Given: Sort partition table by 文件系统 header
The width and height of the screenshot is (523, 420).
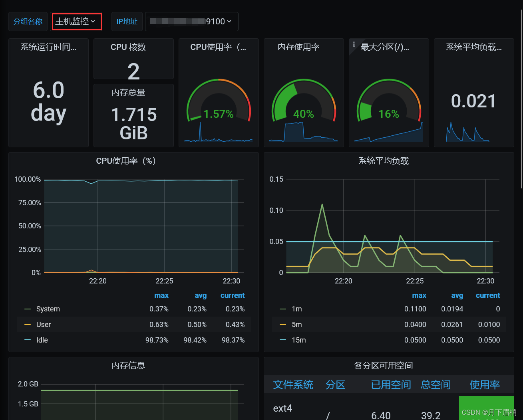Looking at the screenshot, I should pyautogui.click(x=293, y=385).
